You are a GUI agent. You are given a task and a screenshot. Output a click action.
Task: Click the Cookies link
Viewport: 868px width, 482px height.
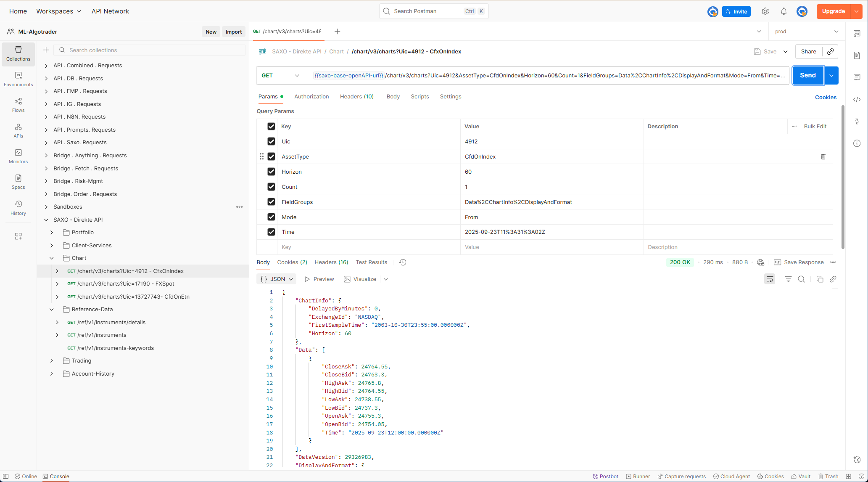pos(826,97)
